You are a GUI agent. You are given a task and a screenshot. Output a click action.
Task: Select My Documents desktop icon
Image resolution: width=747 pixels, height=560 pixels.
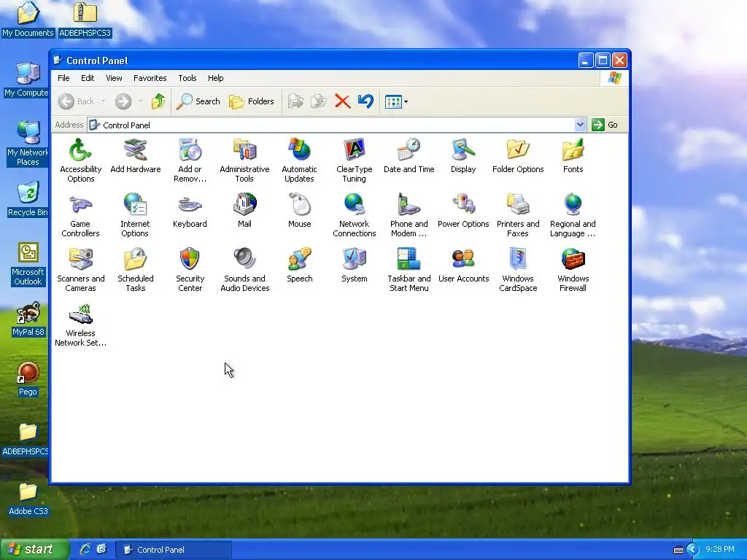click(x=28, y=20)
